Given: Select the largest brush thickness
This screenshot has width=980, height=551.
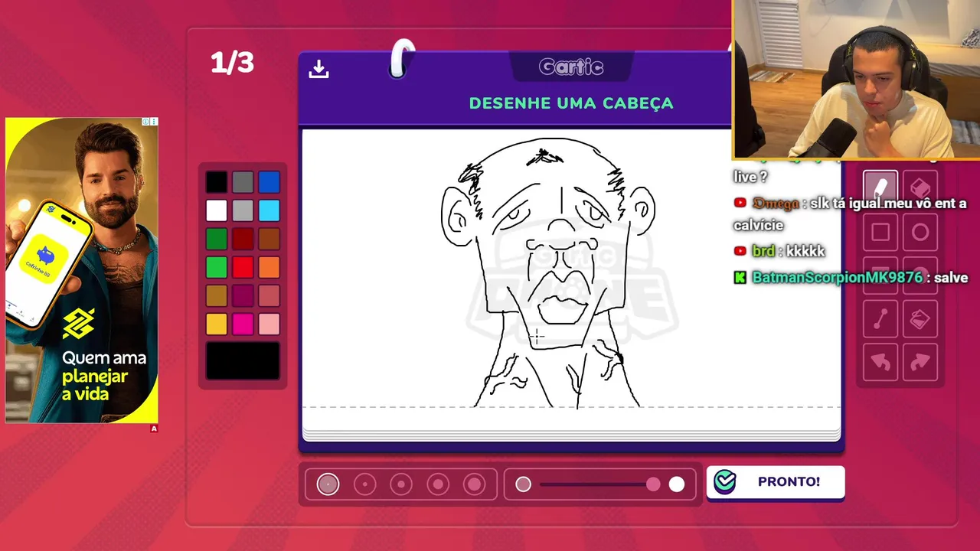Looking at the screenshot, I should pyautogui.click(x=475, y=484).
